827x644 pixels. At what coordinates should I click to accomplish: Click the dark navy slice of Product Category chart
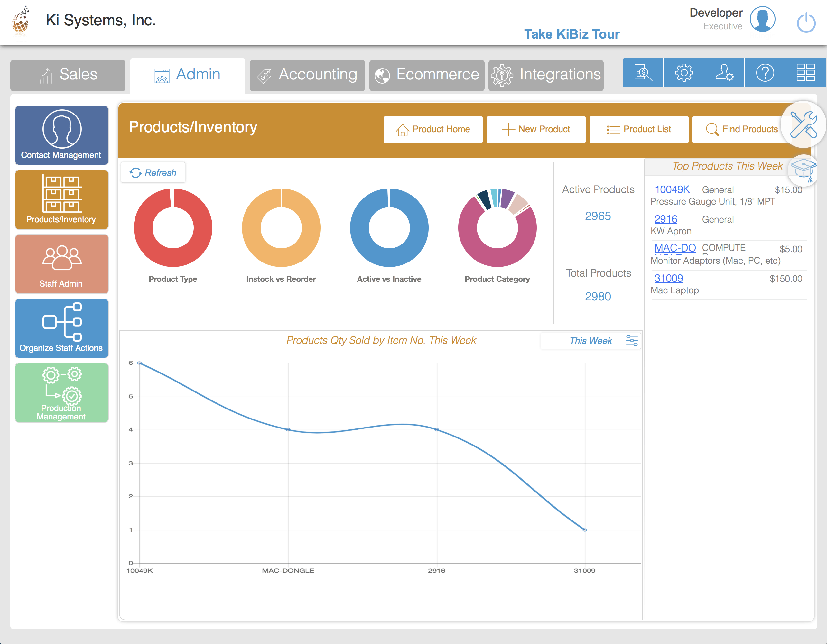pos(484,200)
